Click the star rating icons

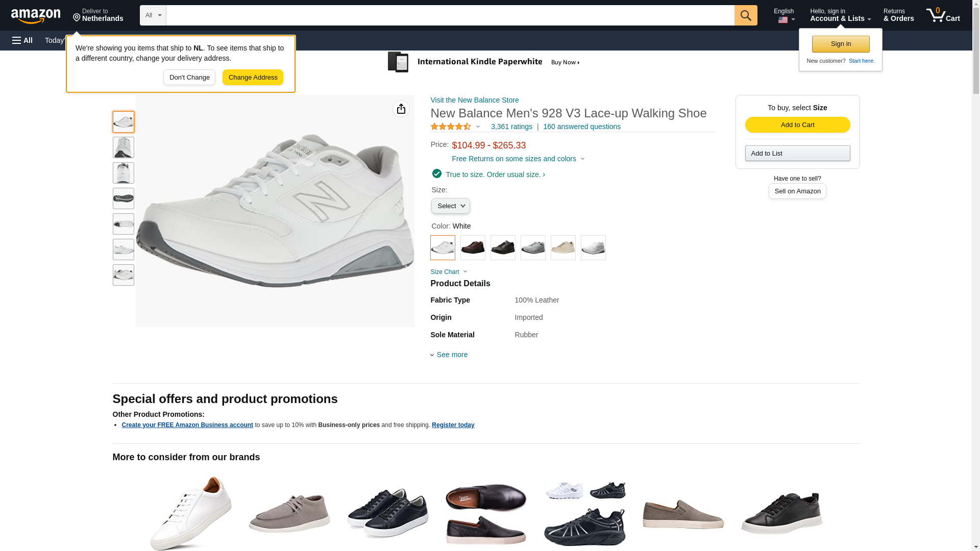point(451,127)
